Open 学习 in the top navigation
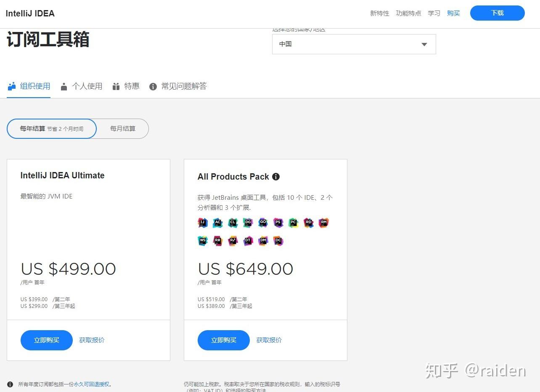540x392 pixels. [434, 13]
